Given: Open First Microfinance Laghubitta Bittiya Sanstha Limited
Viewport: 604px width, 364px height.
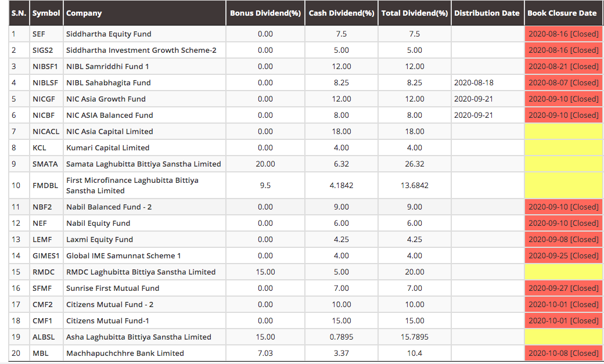Looking at the screenshot, I should 132,185.
